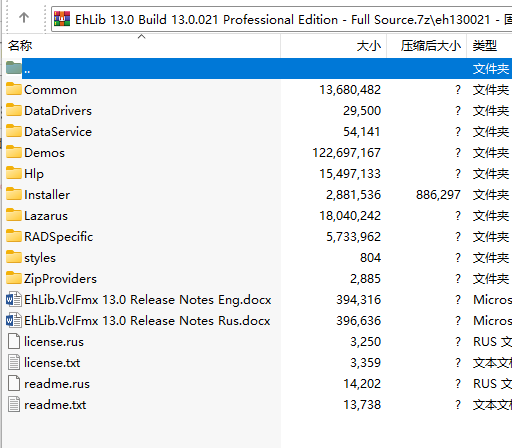Click the size value 14,202
This screenshot has width=512, height=448.
coord(362,384)
